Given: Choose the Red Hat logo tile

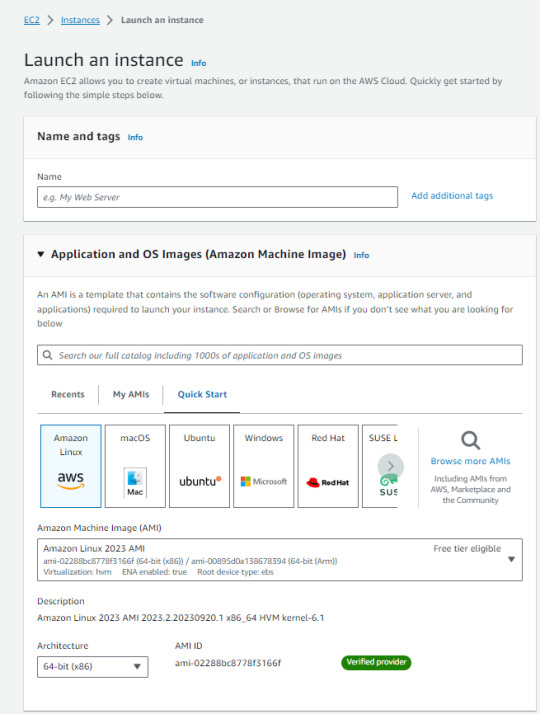Looking at the screenshot, I should [x=328, y=466].
